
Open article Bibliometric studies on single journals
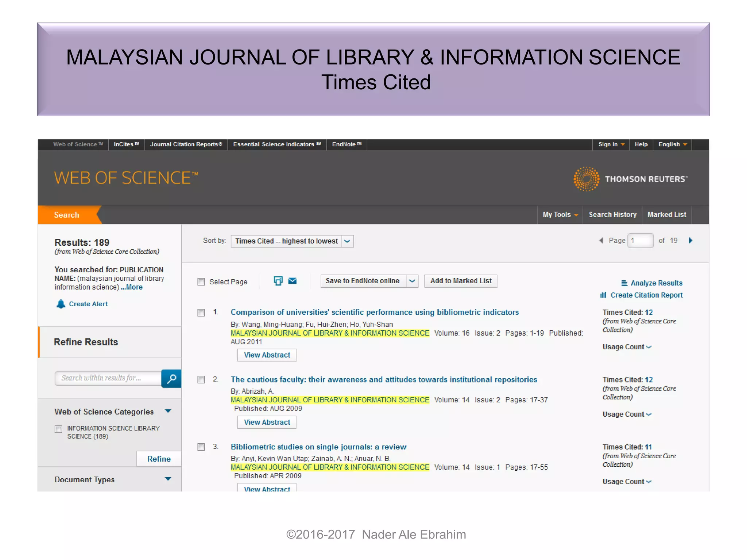tap(318, 447)
